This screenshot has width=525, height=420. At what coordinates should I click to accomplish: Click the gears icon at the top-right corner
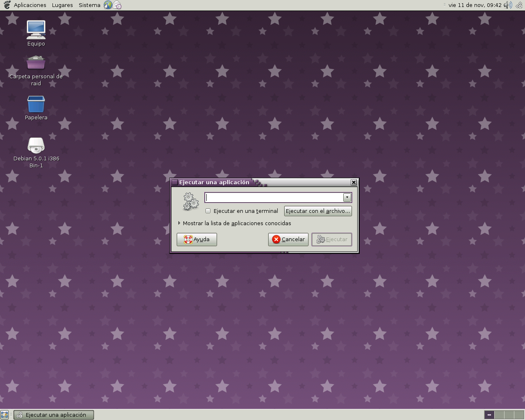coord(519,5)
